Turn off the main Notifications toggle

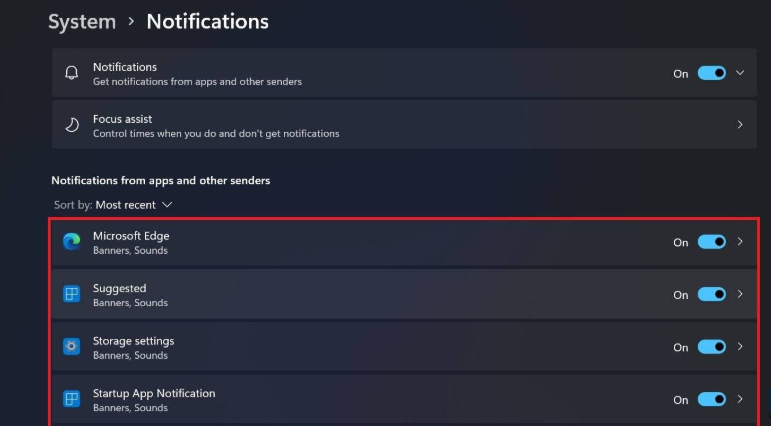click(711, 73)
